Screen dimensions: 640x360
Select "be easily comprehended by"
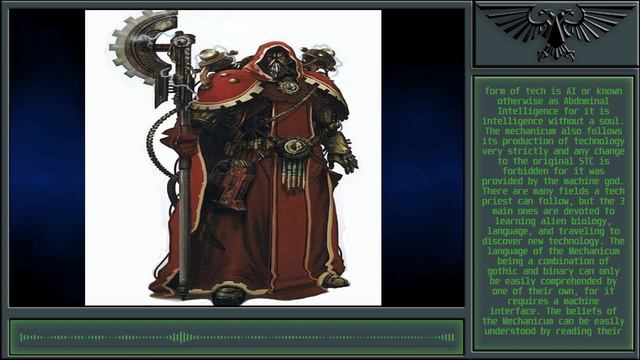[x=553, y=281]
